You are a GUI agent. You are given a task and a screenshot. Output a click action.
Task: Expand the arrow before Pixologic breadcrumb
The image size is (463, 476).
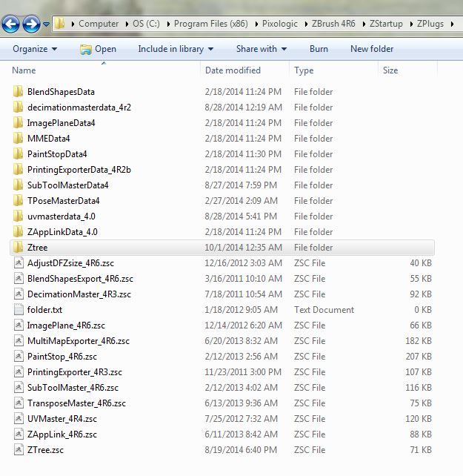pyautogui.click(x=256, y=24)
